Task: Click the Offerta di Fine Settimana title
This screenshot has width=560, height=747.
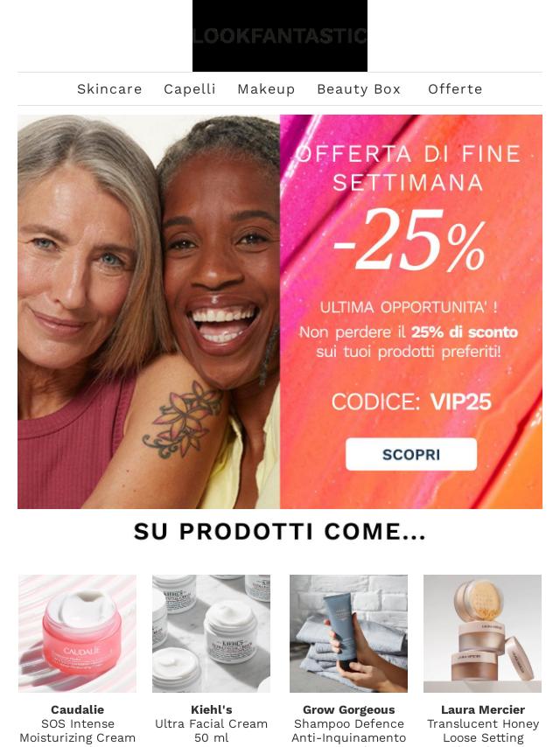Action: 409,168
